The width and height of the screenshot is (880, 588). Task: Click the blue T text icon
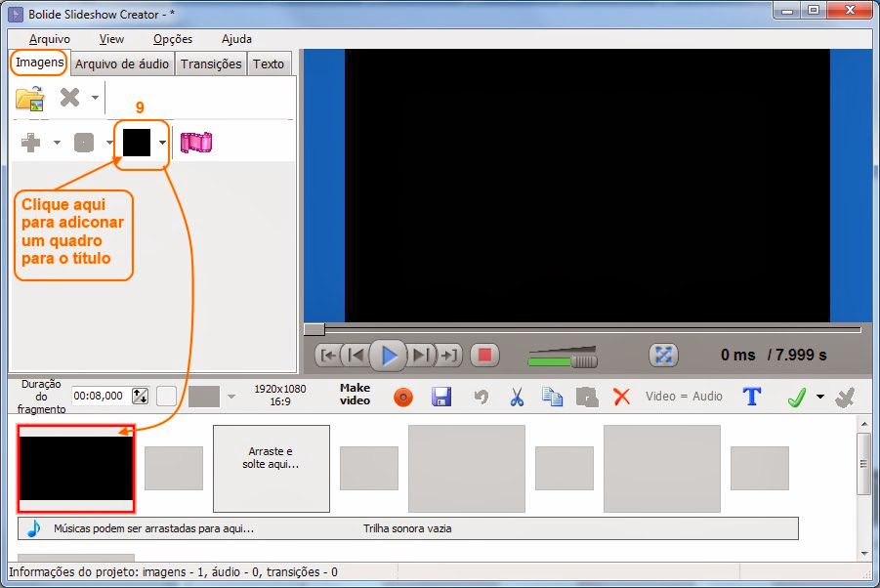(x=752, y=397)
